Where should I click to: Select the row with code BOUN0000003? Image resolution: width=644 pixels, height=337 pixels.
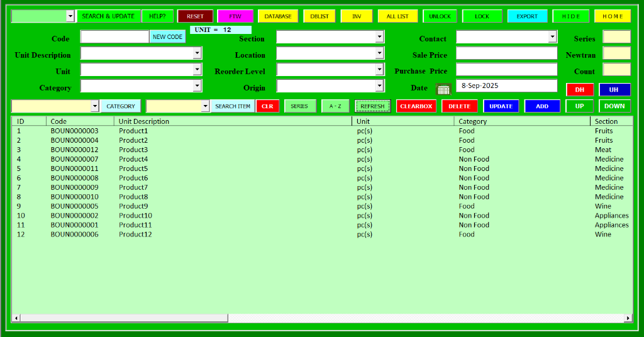(x=322, y=131)
